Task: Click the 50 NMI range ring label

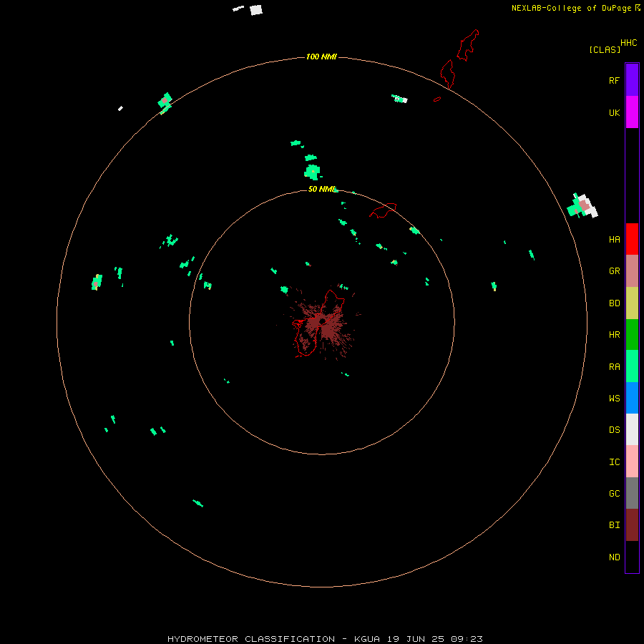Action: point(323,189)
